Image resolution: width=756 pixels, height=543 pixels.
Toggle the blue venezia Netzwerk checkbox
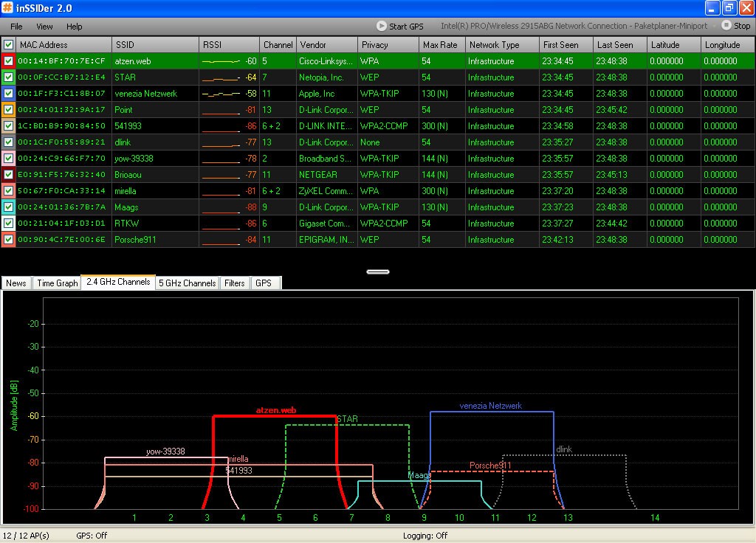tap(8, 94)
